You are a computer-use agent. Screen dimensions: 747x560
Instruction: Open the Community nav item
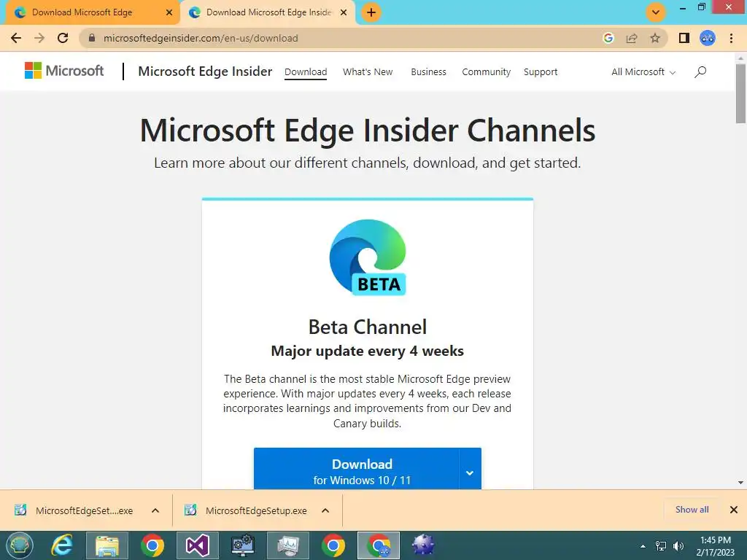pos(487,72)
